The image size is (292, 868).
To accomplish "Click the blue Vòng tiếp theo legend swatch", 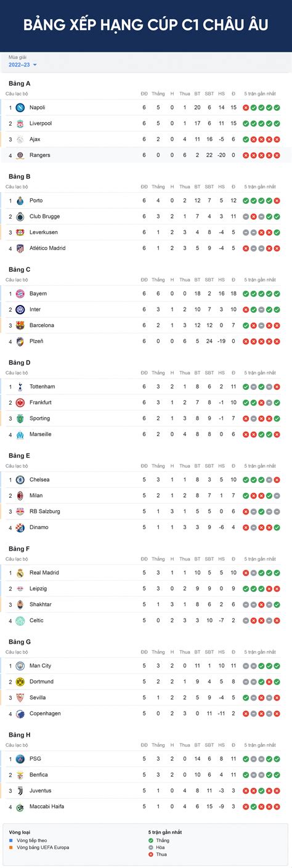I will coord(11,840).
